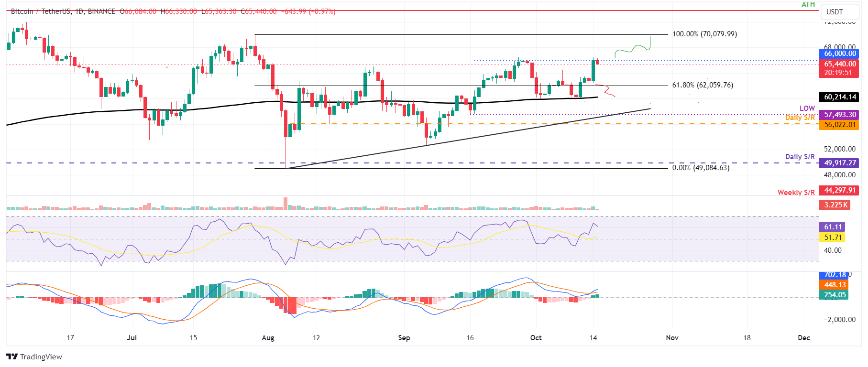Click the volume 3.225K value label
Viewport: 868px width, 367px height.
[835, 205]
